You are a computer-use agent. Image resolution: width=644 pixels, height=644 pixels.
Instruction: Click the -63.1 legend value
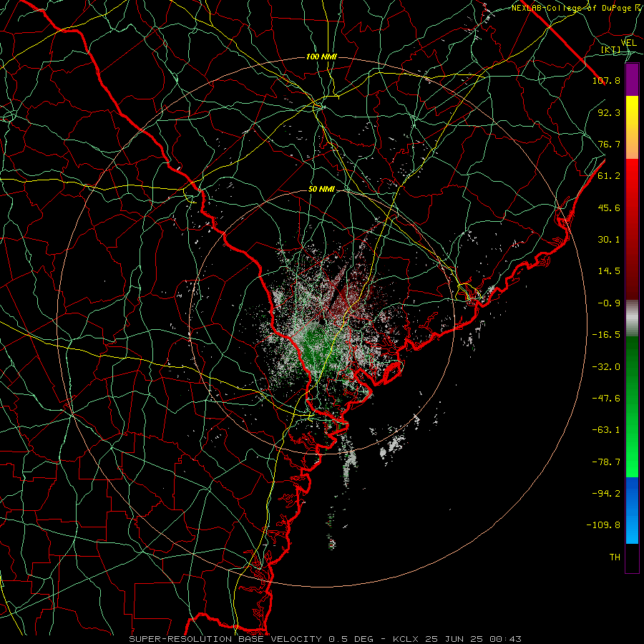pyautogui.click(x=606, y=430)
